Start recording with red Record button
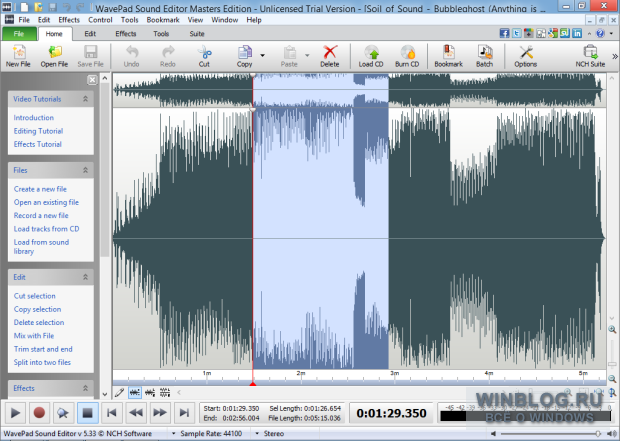Screen dimensions: 620x441 pos(39,413)
